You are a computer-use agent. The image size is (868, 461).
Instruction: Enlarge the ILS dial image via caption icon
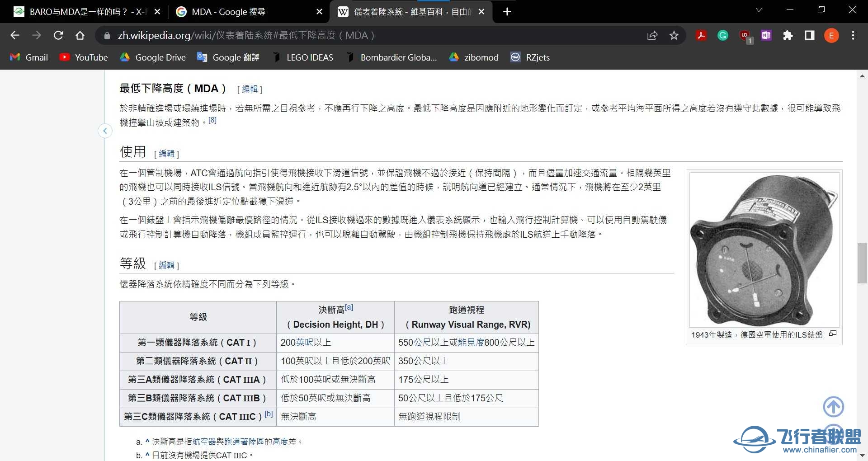click(833, 334)
